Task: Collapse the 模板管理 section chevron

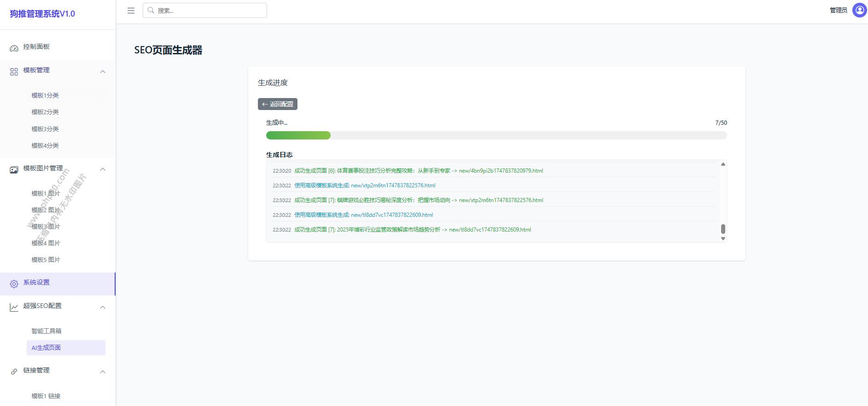Action: [103, 71]
